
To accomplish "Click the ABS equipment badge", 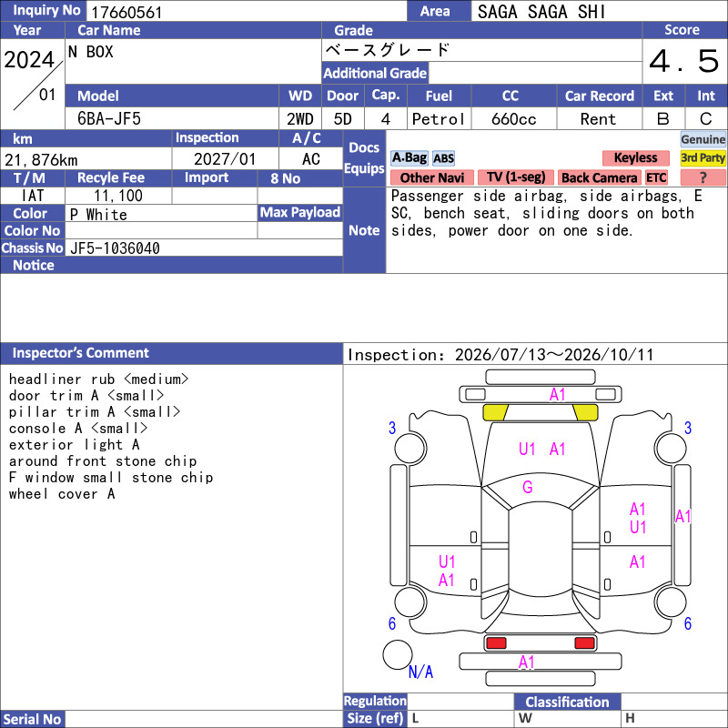I will click(x=443, y=158).
